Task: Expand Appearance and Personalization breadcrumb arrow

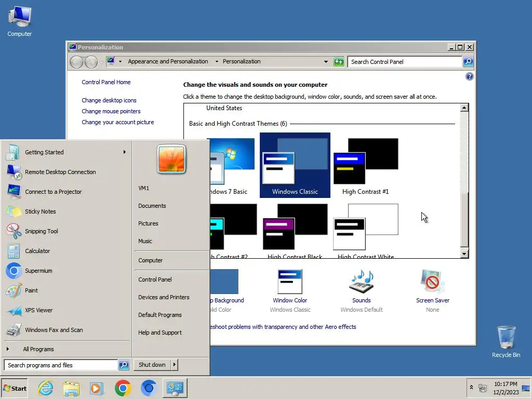Action: pos(217,61)
